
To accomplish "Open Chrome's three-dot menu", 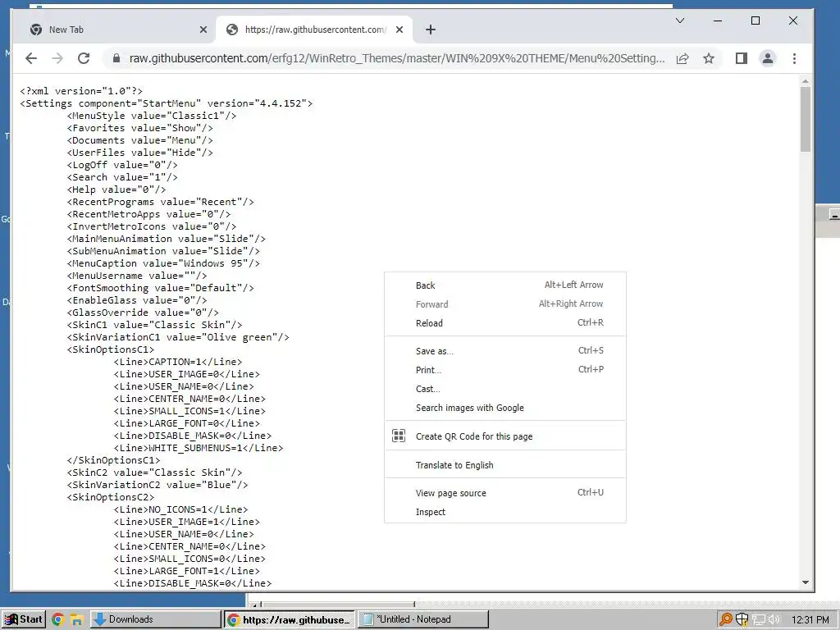I will point(794,58).
